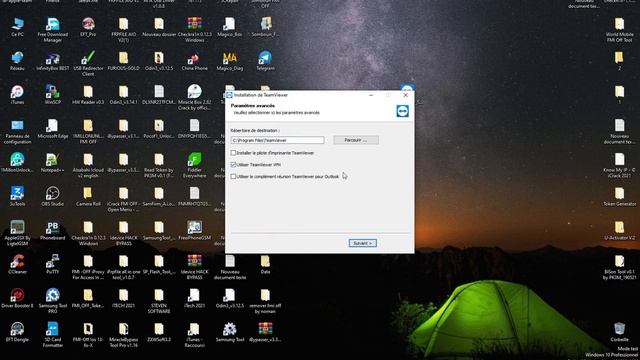Click the Suivant button to continue
The height and width of the screenshot is (360, 640).
pos(362,243)
